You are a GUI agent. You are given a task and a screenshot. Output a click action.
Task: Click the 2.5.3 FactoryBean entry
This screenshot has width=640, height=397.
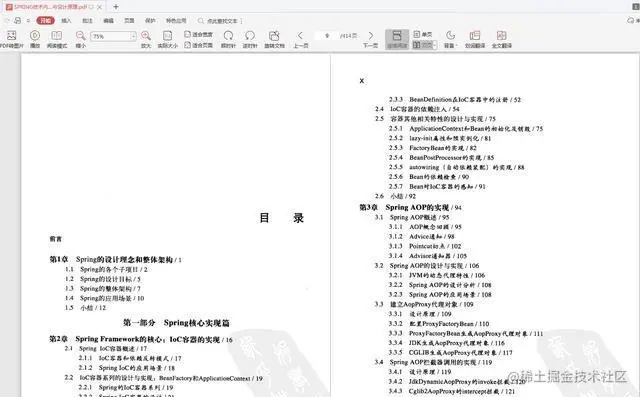(433, 148)
